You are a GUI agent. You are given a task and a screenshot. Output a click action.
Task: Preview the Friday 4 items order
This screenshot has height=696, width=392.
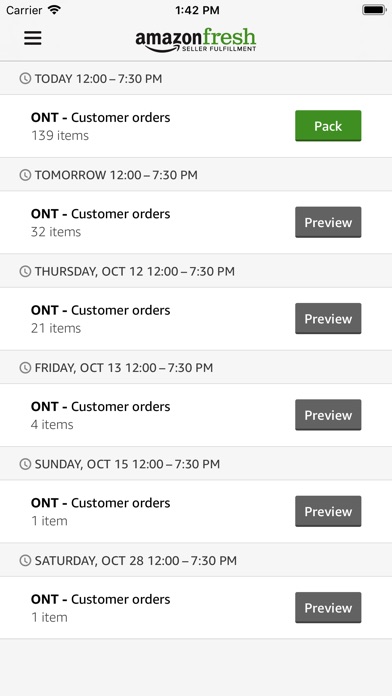pos(328,415)
